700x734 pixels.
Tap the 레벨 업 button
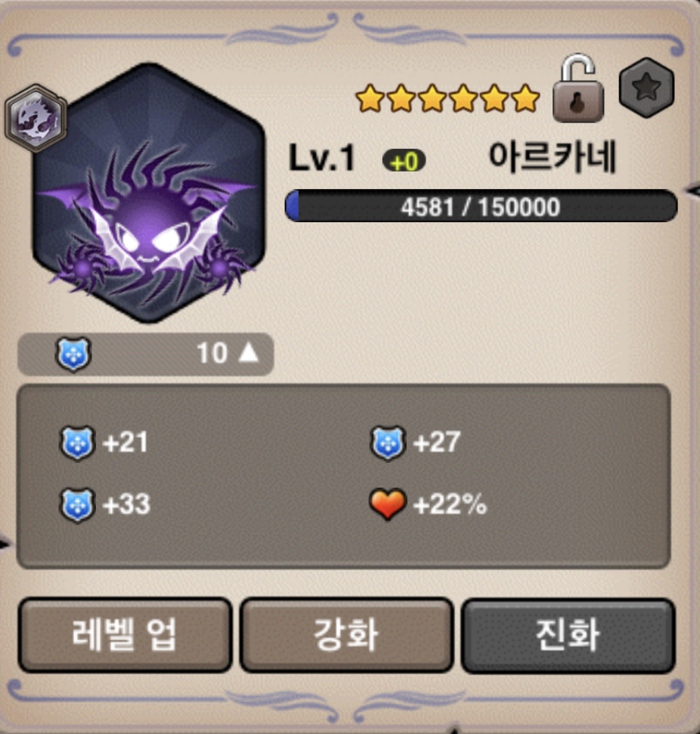click(x=125, y=635)
